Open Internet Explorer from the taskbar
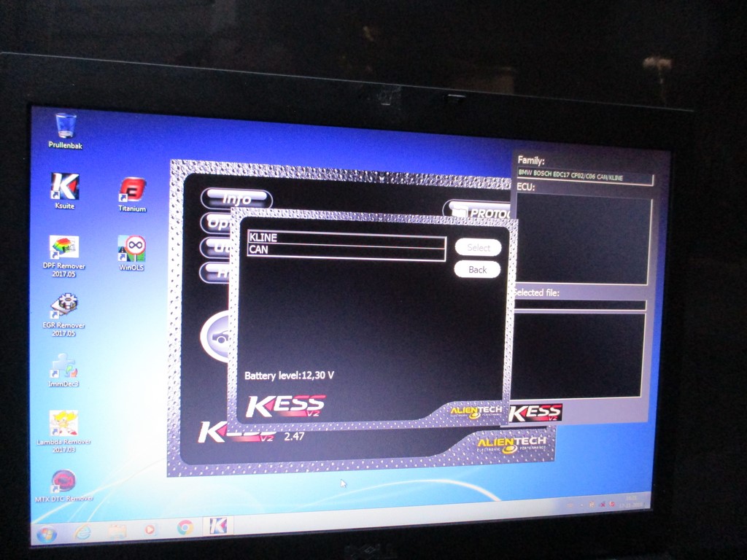Screen dimensions: 747x560 pos(82,532)
